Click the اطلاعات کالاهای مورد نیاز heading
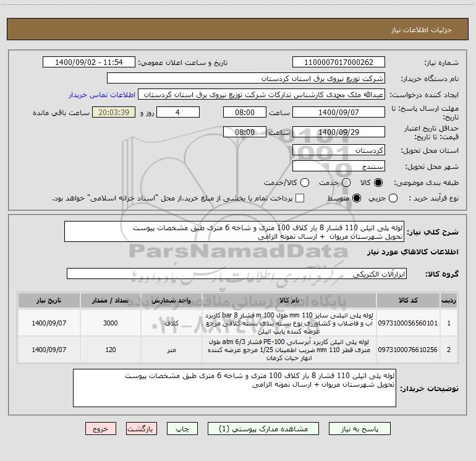This screenshot has height=461, width=476. point(412,252)
